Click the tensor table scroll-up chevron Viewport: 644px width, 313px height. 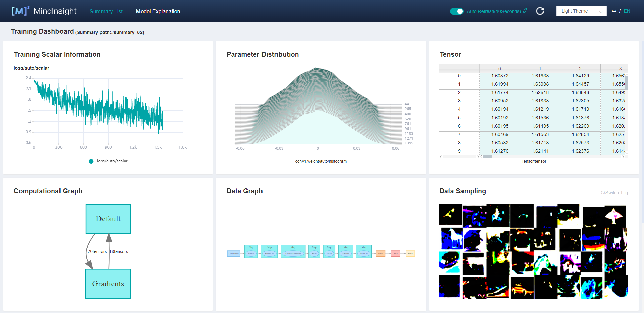(627, 75)
